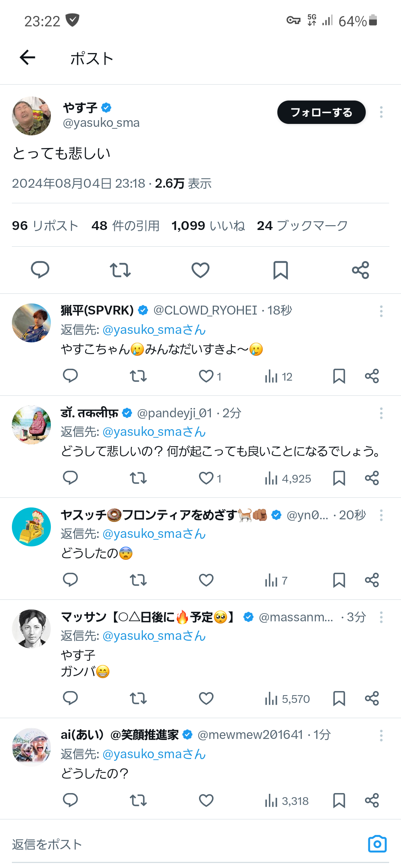Open やす子's profile picture

click(x=32, y=116)
